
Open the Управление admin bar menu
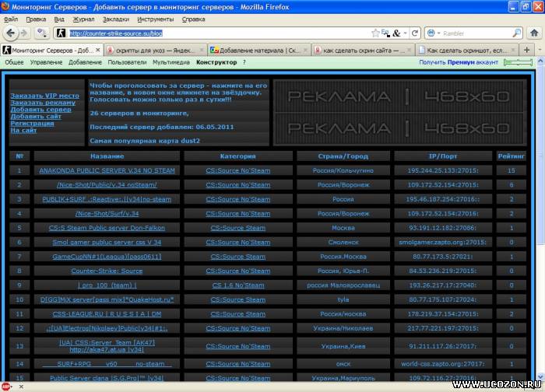pyautogui.click(x=46, y=62)
